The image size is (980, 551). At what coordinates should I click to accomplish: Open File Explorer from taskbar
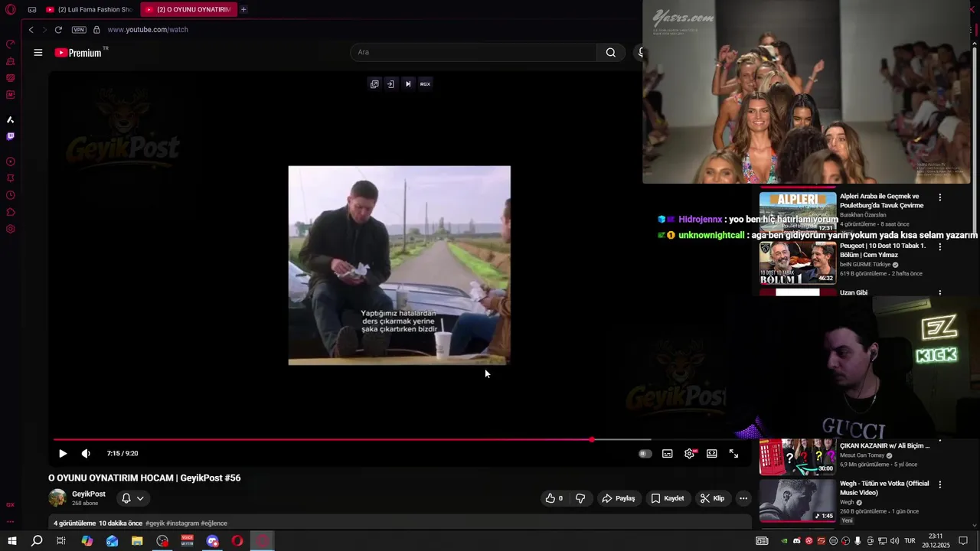pos(137,541)
